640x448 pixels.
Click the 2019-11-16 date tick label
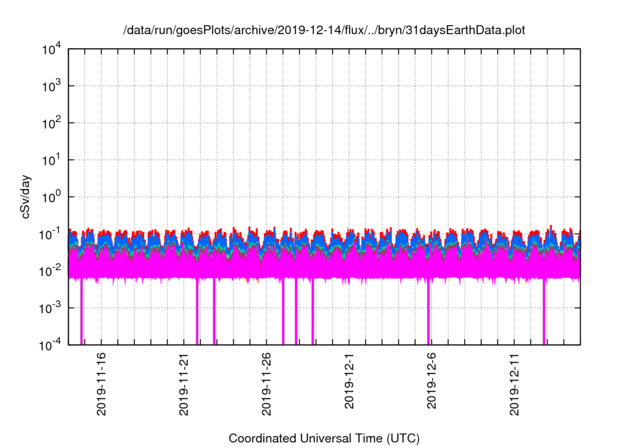(101, 384)
